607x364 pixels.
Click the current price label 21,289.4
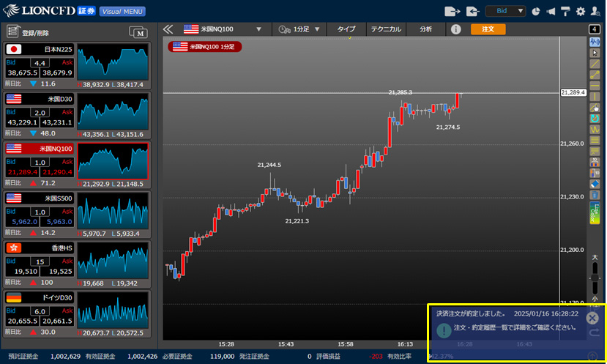pos(573,92)
